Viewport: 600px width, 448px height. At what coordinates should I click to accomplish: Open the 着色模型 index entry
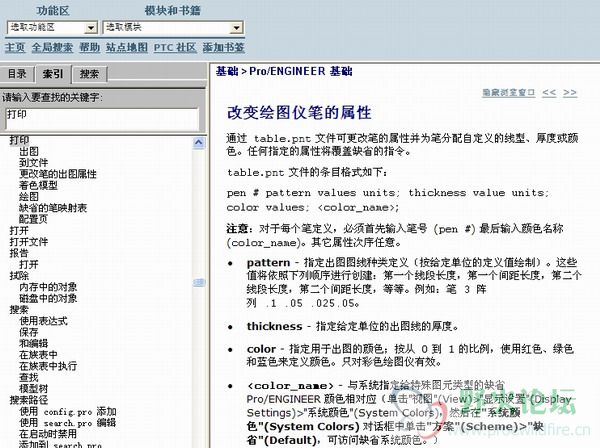[38, 185]
